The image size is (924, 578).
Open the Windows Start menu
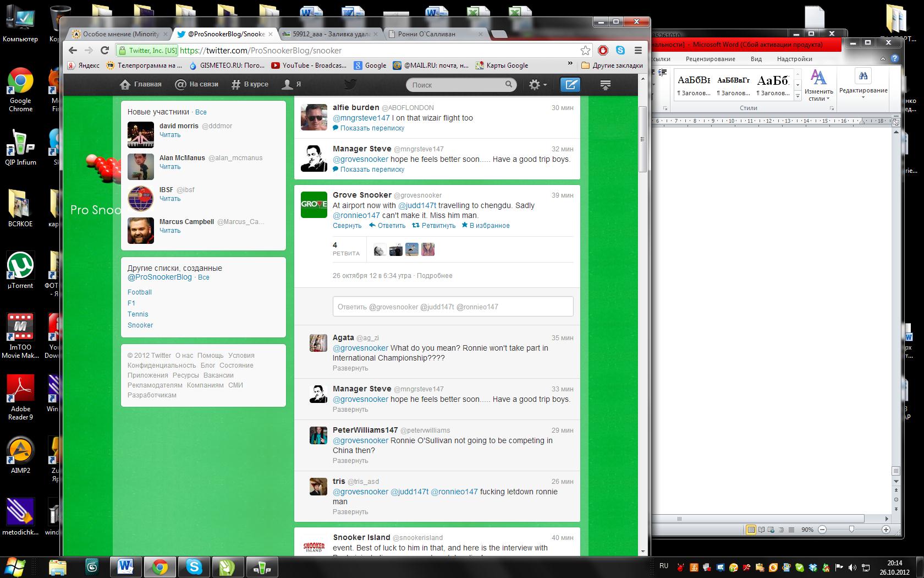(14, 566)
